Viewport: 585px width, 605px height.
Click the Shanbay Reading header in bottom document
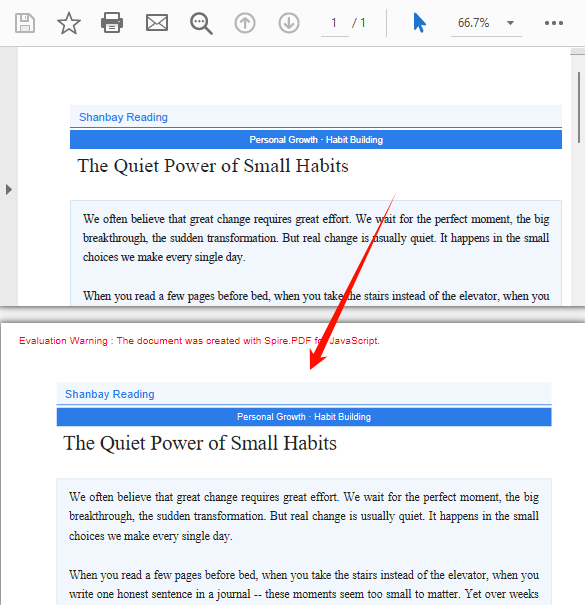point(110,394)
